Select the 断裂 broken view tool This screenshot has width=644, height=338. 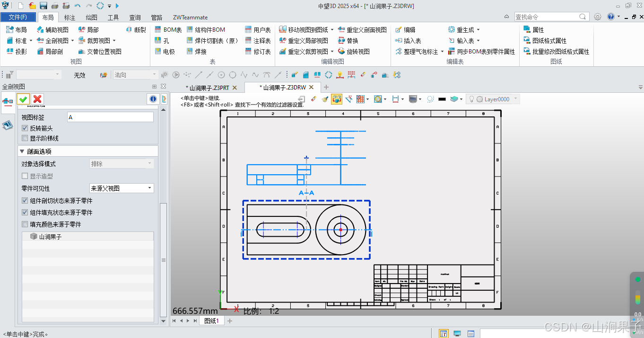[136, 29]
